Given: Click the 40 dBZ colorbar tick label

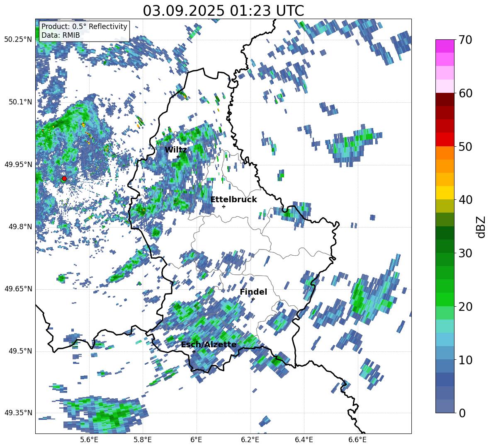Looking at the screenshot, I should (465, 200).
